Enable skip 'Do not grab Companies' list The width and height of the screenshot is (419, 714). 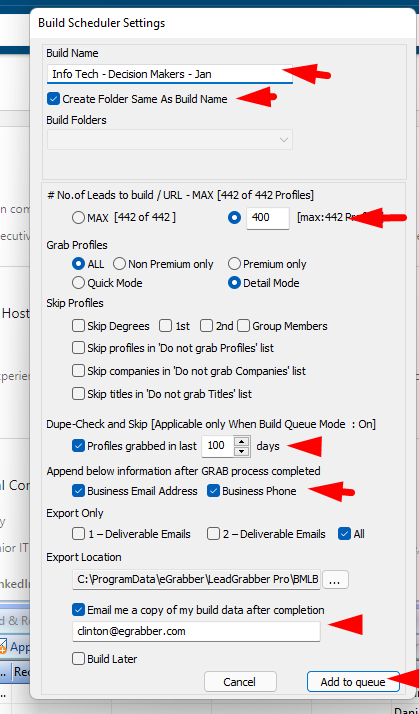[78, 371]
